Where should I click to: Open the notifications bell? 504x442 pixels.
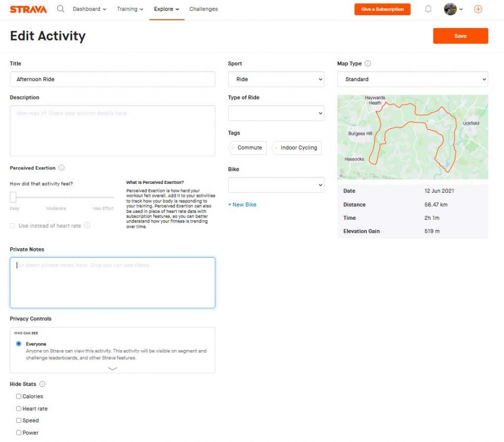(428, 9)
